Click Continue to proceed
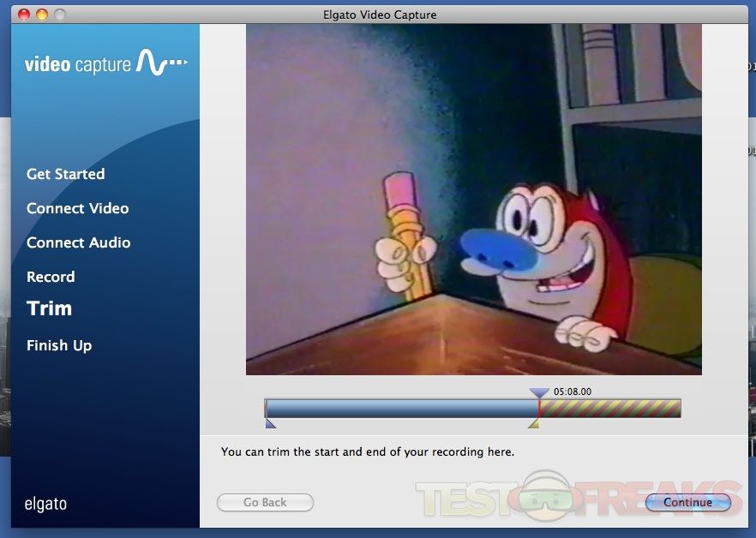756x538 pixels. coord(687,503)
